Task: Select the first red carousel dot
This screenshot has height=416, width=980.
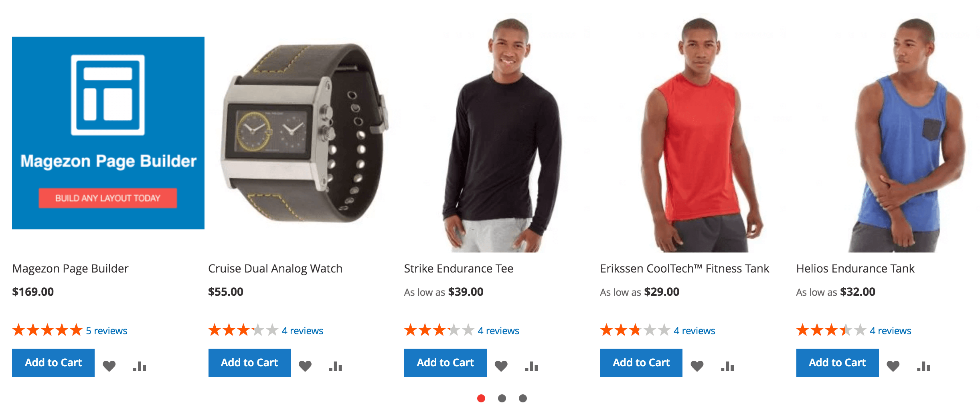Action: click(481, 398)
